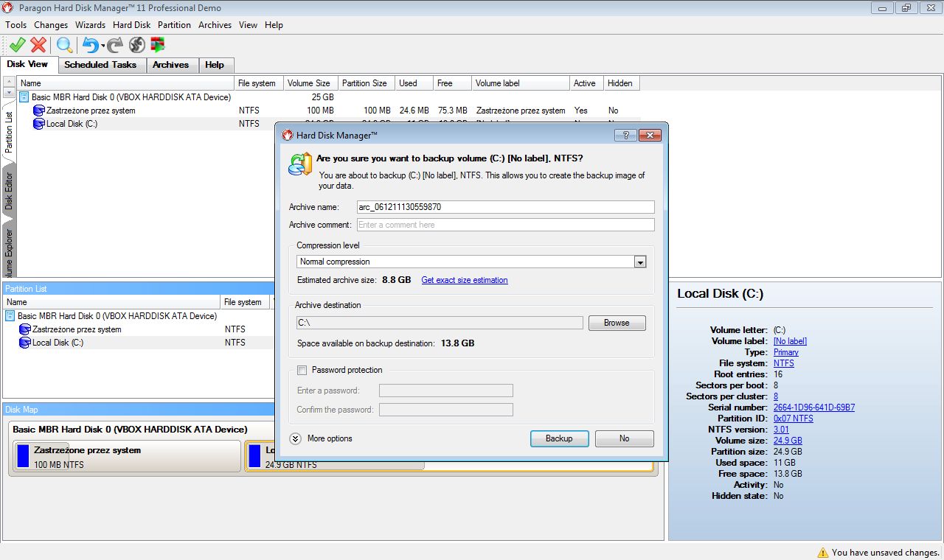Image resolution: width=944 pixels, height=560 pixels.
Task: Undo the last operation with blue arrow
Action: (90, 45)
